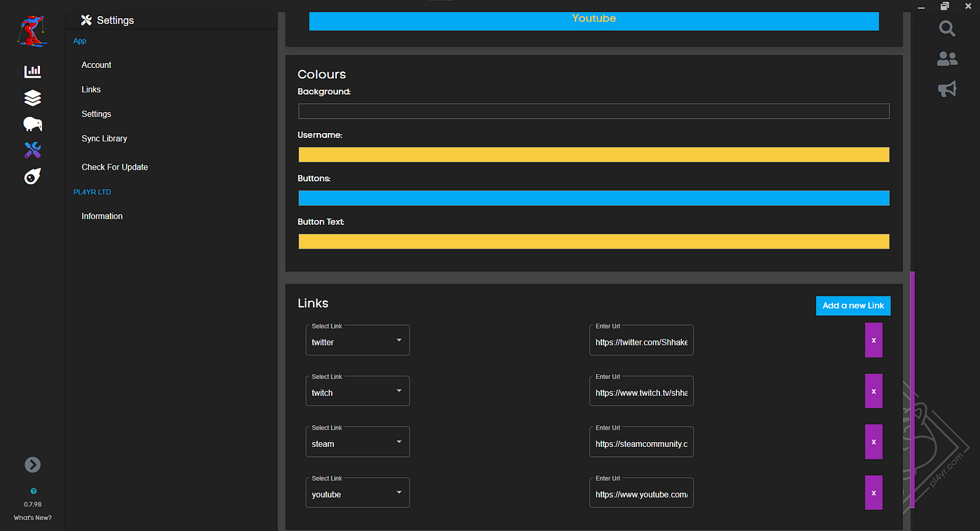Image resolution: width=980 pixels, height=531 pixels.
Task: Click the App section label
Action: pos(80,41)
